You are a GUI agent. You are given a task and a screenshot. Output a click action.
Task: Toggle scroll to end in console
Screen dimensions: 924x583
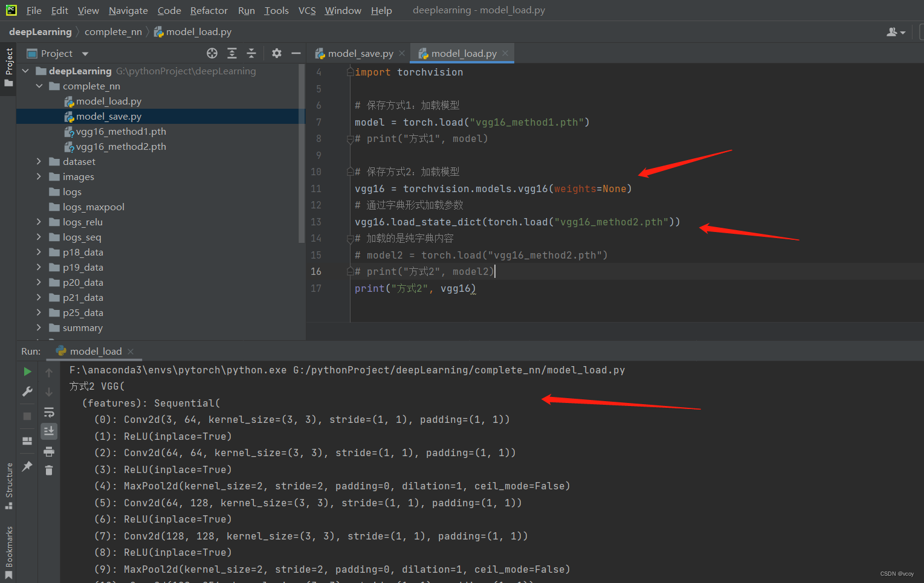[49, 431]
